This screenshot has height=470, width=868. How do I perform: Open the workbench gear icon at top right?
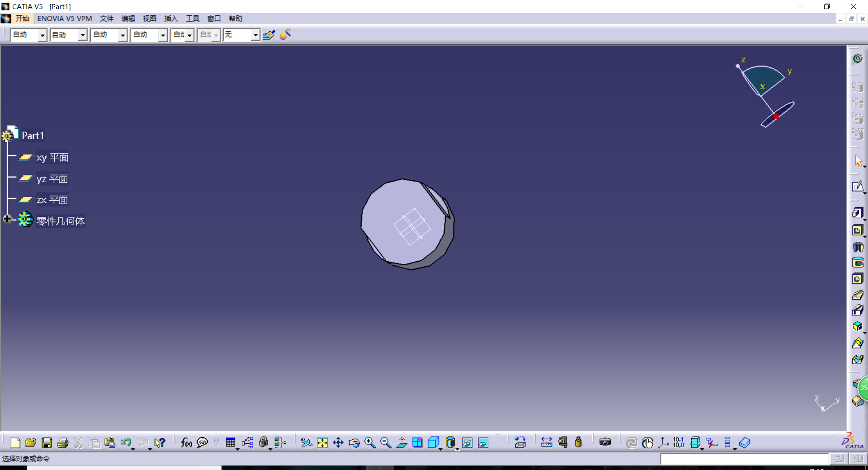pos(858,59)
